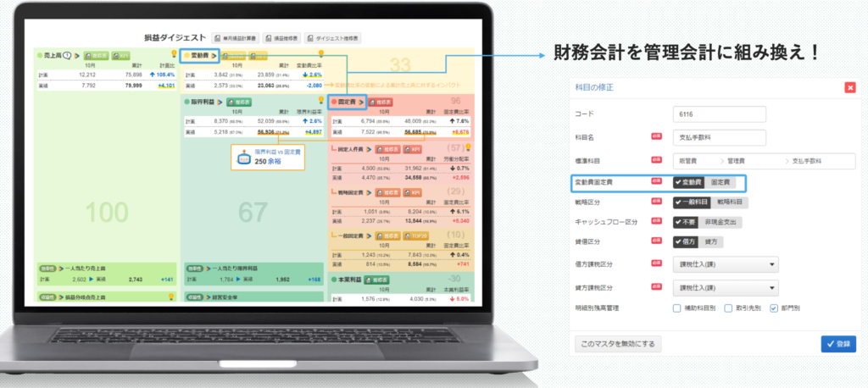Click the lightbulb icon in 売上高 panel
Image resolution: width=868 pixels, height=388 pixels.
tap(173, 53)
